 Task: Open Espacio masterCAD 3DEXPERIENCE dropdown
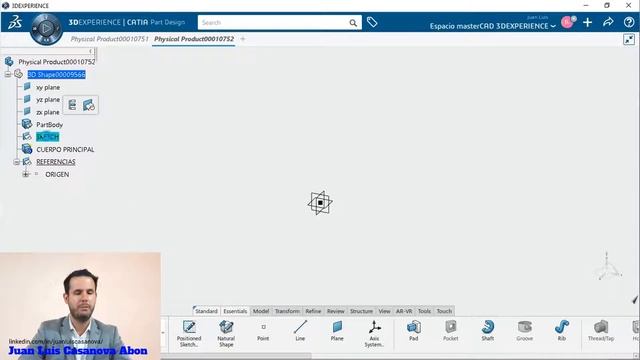(493, 26)
